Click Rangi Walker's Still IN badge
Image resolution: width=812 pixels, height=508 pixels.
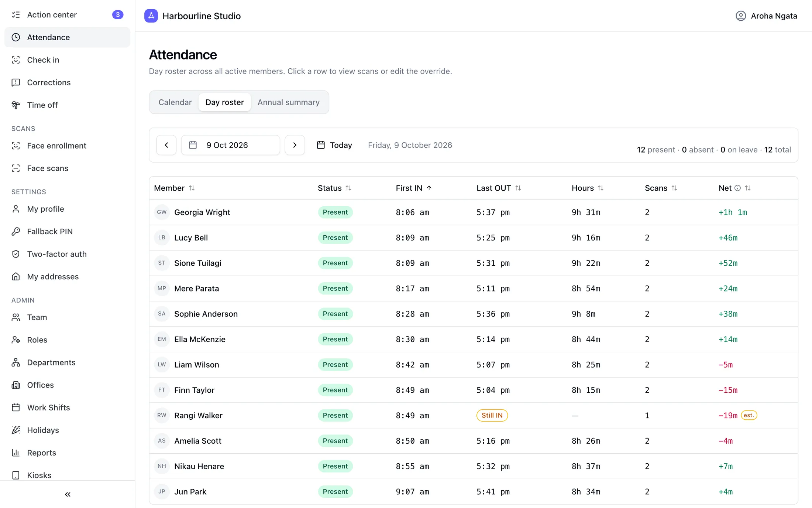[x=492, y=415]
